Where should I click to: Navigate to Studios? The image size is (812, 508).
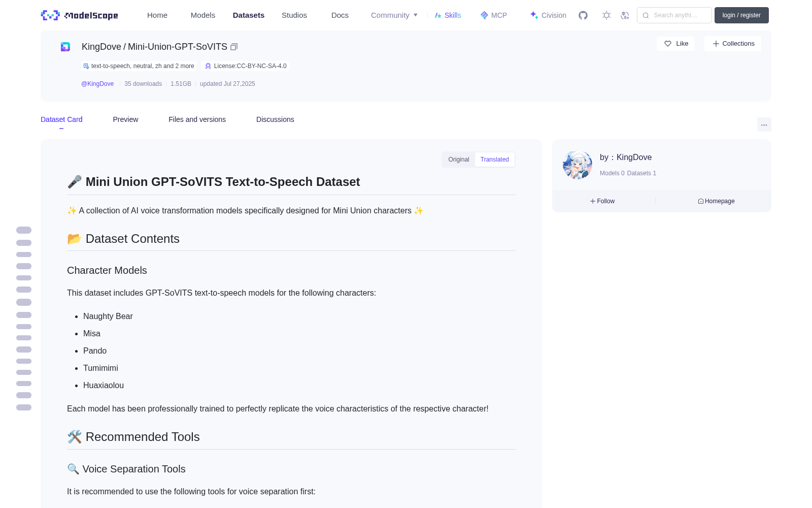pos(294,15)
